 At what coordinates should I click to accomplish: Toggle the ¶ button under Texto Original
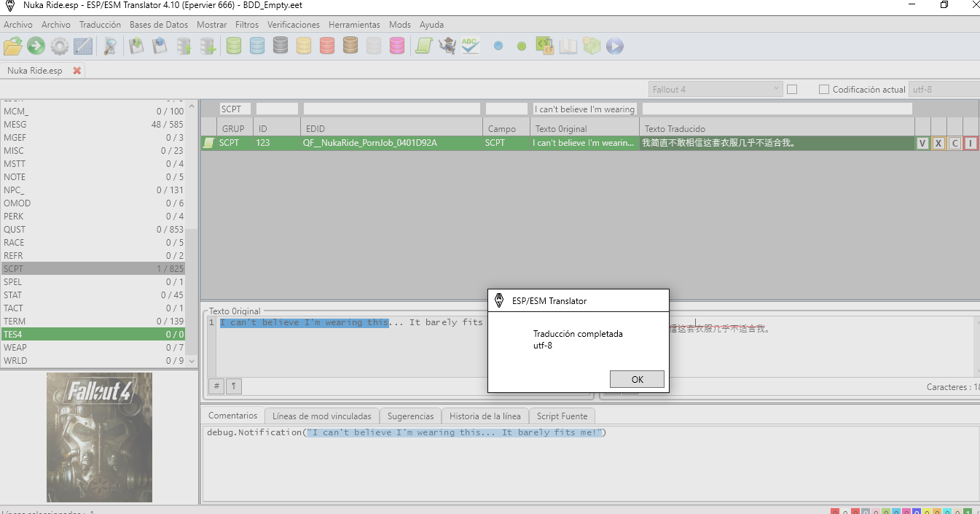click(x=233, y=386)
